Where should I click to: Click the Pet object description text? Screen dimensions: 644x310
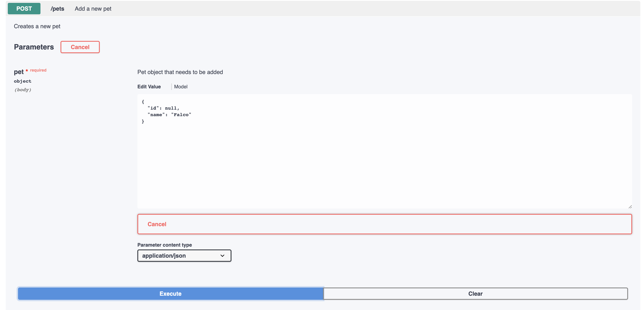[180, 72]
